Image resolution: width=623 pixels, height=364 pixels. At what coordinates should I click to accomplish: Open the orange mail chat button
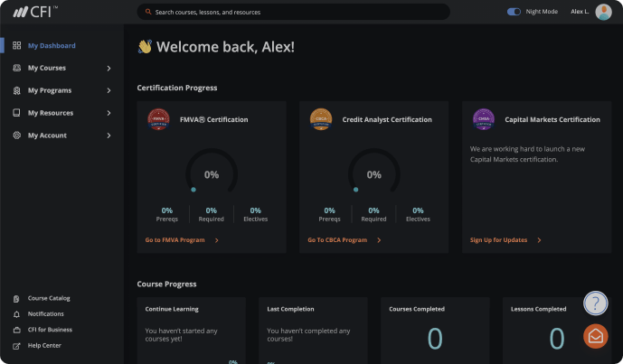[595, 336]
